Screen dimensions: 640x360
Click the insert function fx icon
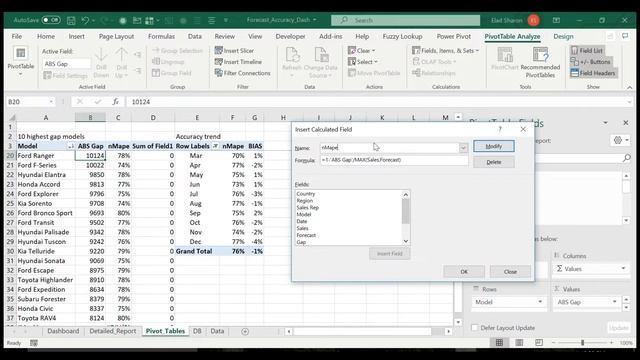tap(116, 102)
